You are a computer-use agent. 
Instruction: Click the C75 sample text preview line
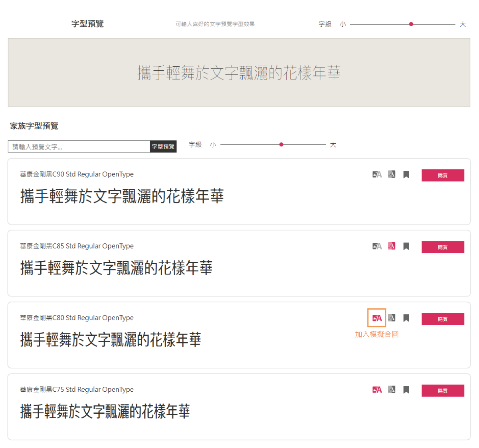(x=105, y=411)
